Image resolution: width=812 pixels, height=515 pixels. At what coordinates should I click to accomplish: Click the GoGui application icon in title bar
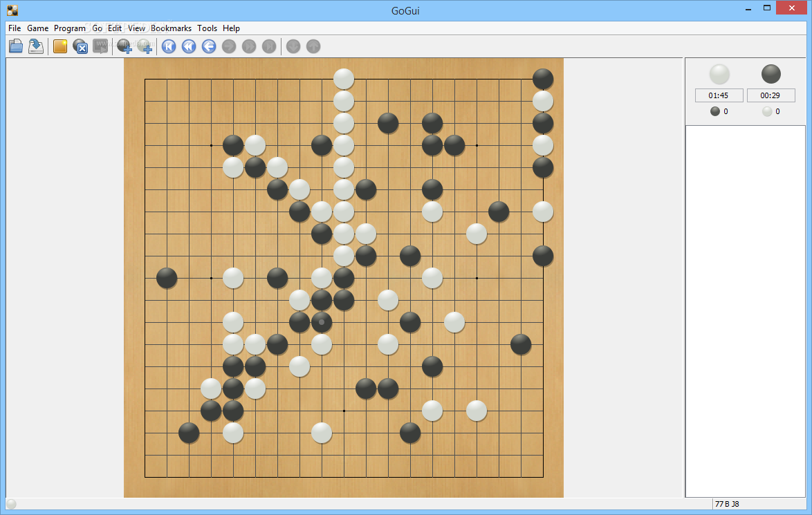pyautogui.click(x=12, y=10)
